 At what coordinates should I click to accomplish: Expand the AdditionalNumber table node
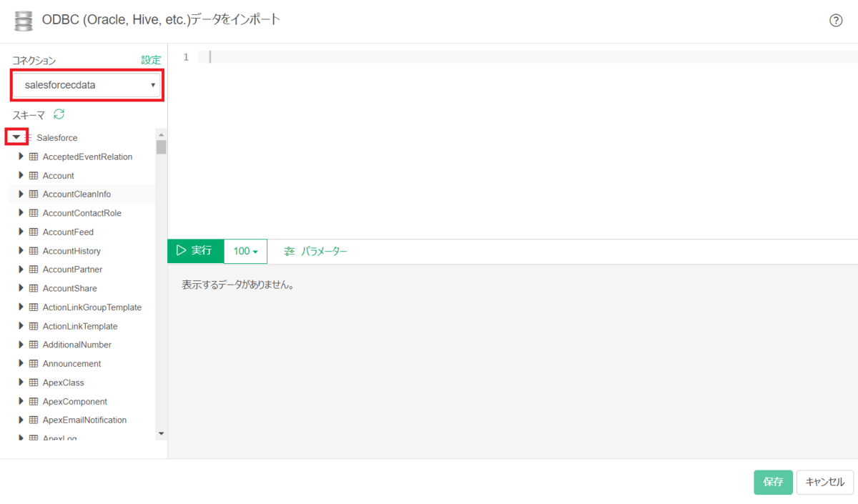[21, 345]
